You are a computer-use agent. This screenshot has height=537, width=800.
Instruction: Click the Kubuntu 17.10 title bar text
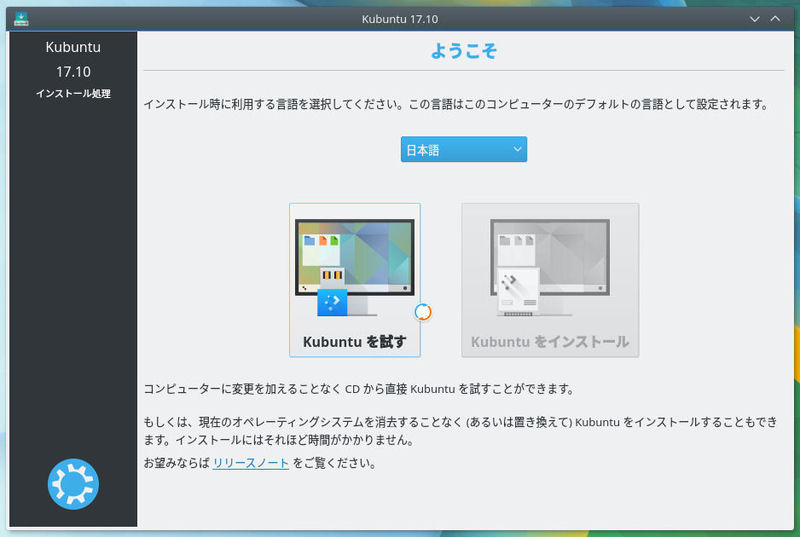(x=399, y=19)
